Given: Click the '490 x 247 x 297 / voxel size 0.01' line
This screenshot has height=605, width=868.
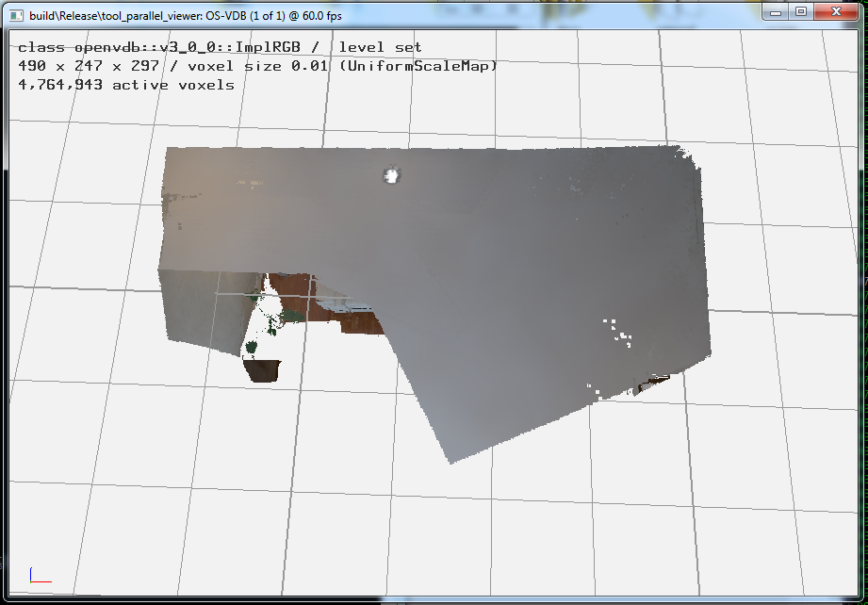Looking at the screenshot, I should (x=258, y=66).
